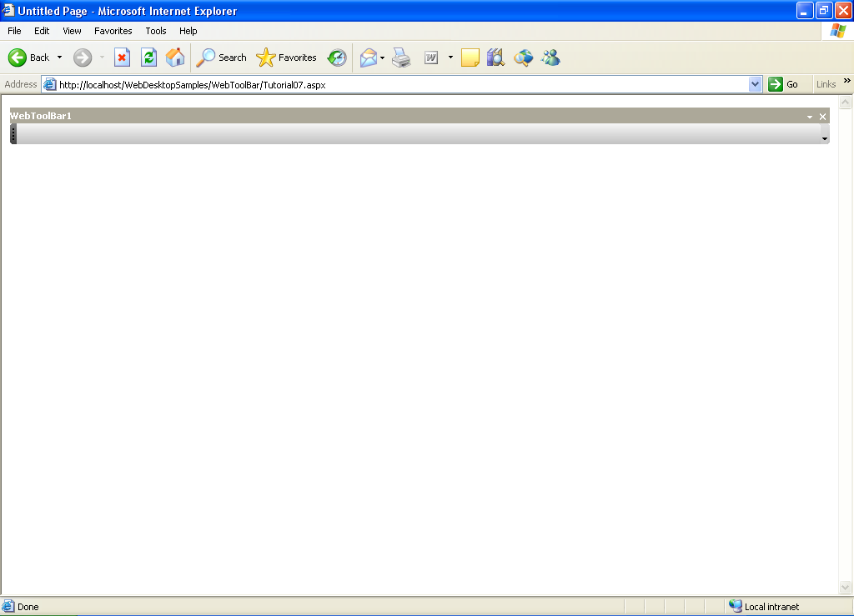Click the Print icon
The image size is (854, 616).
click(402, 58)
